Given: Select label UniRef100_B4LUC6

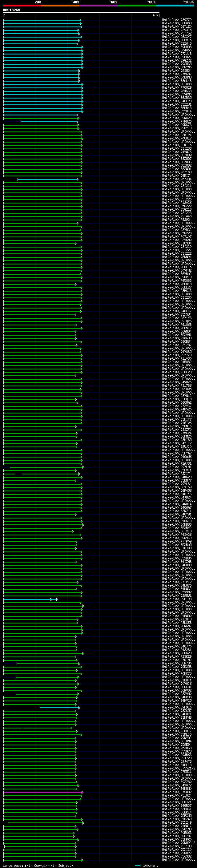Looking at the screenshot, I should point(177,585).
